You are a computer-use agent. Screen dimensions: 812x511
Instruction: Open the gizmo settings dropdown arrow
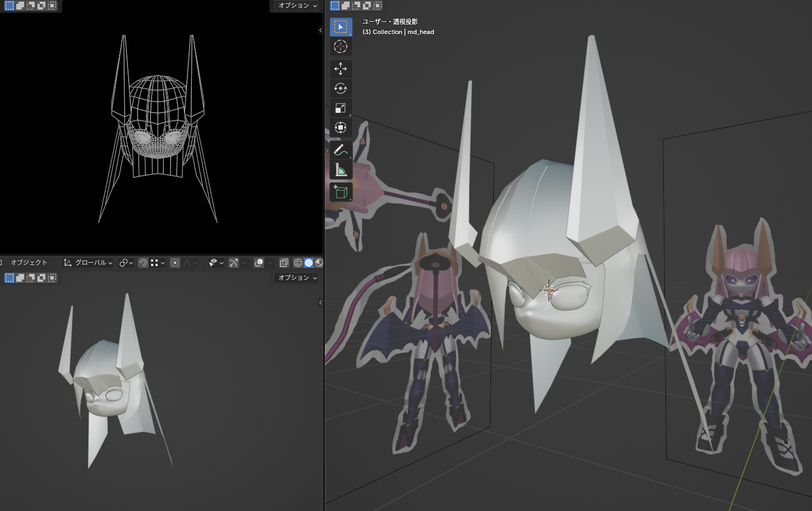click(x=244, y=263)
